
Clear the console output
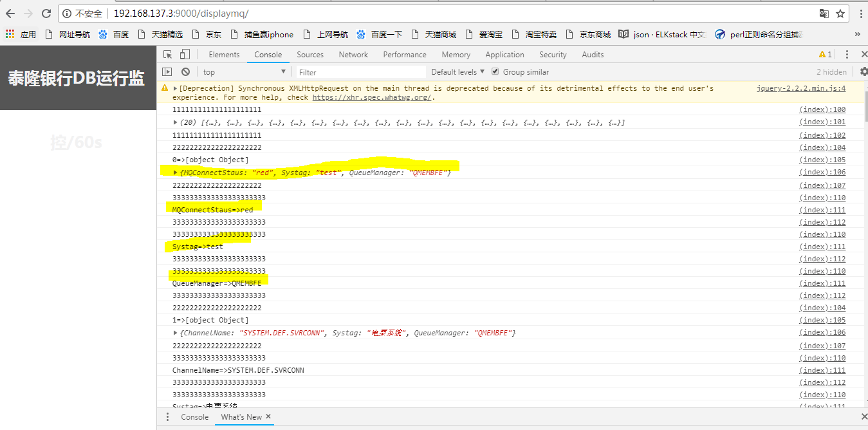pos(185,72)
